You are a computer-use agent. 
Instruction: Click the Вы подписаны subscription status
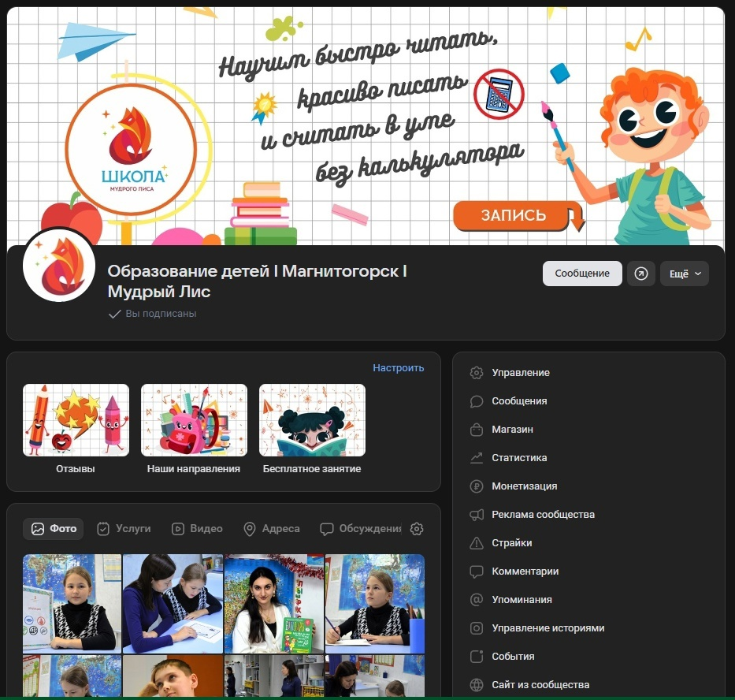(152, 314)
